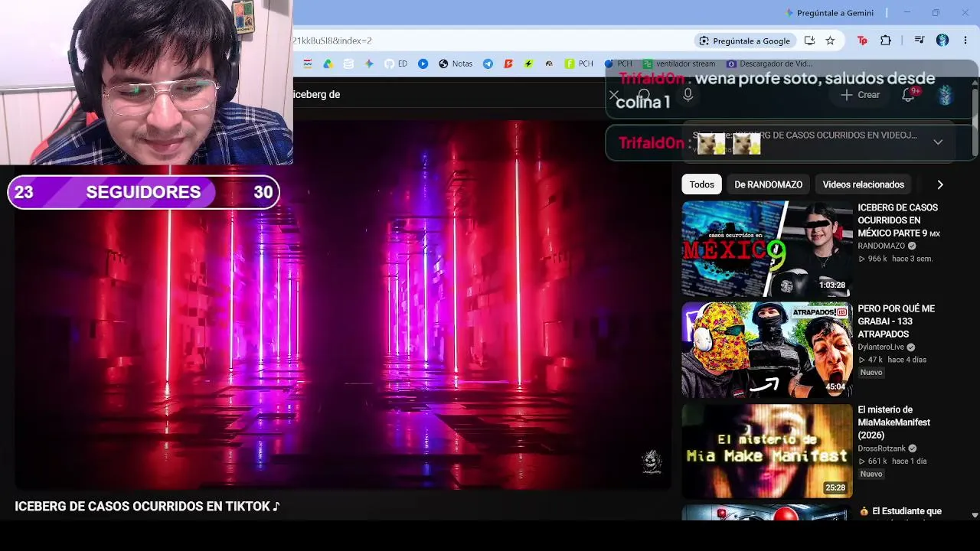
Task: Open the DrossRotzank channel name
Action: 881,448
